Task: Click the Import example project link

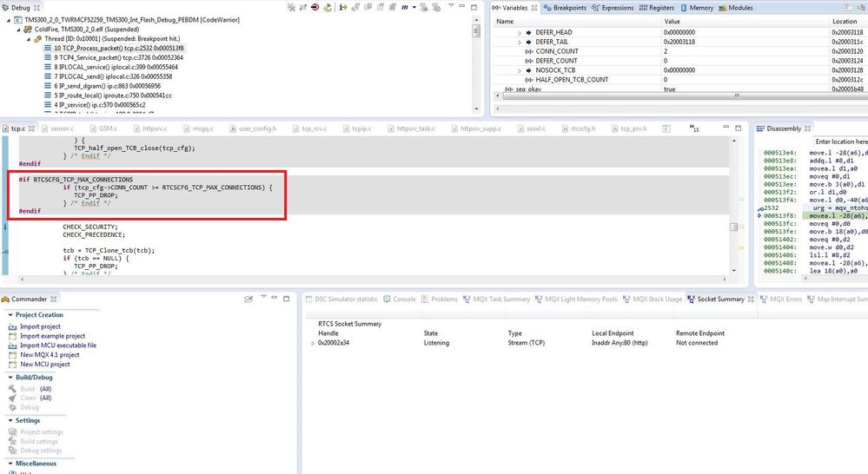Action: pyautogui.click(x=53, y=336)
